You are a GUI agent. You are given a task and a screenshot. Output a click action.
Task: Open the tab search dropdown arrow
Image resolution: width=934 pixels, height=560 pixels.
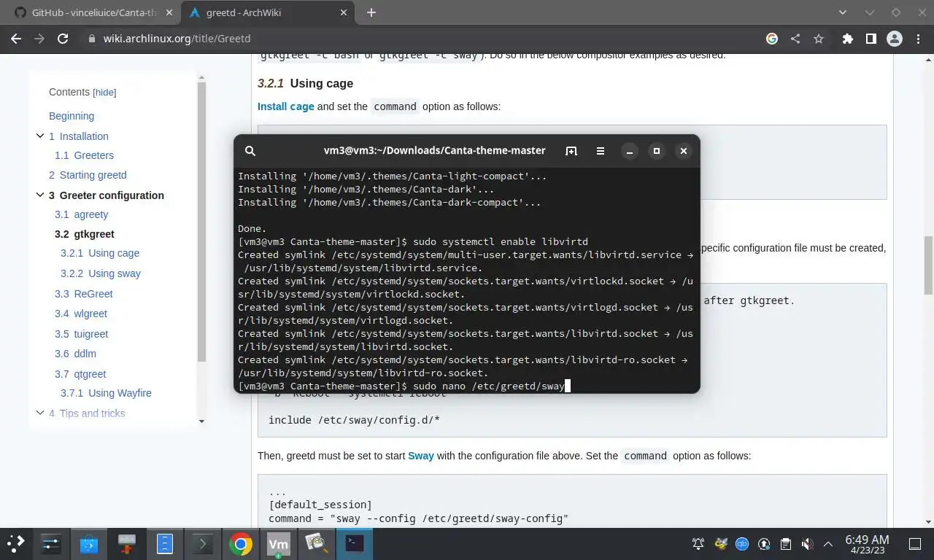tap(844, 12)
